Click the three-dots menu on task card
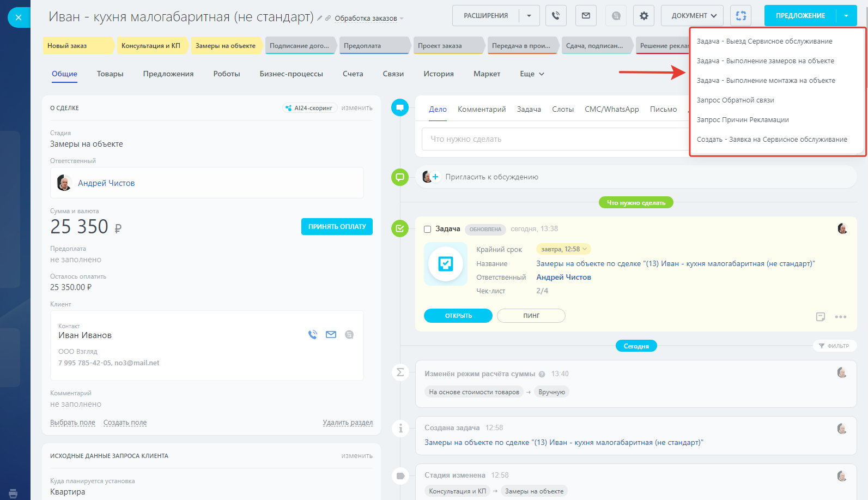 click(841, 317)
